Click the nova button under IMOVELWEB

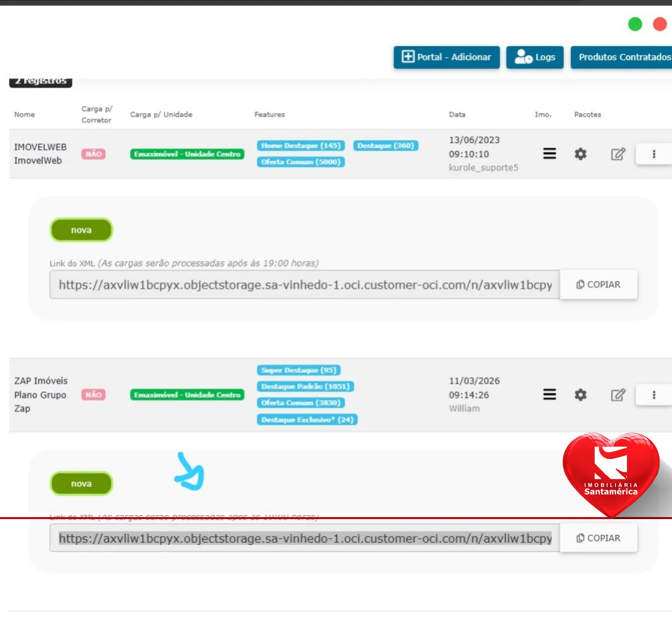[x=81, y=230]
